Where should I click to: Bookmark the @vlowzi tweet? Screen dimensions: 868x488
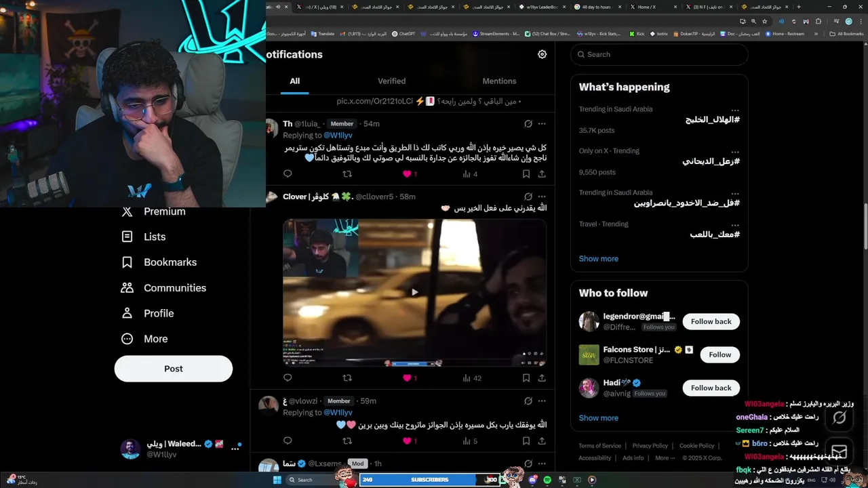coord(526,441)
